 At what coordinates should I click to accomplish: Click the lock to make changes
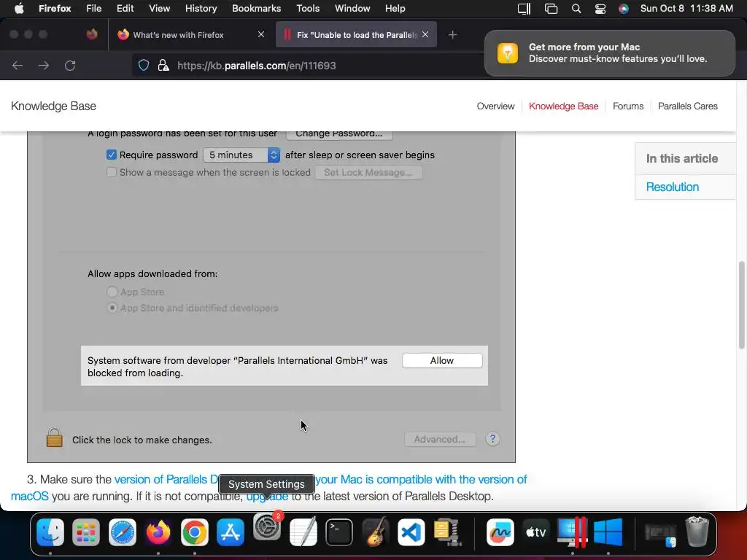54,437
